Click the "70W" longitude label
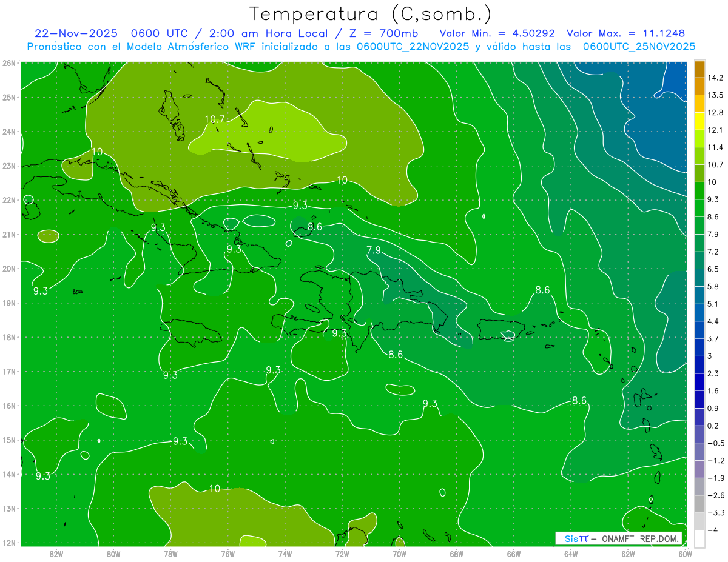This screenshot has width=728, height=562. click(x=399, y=554)
